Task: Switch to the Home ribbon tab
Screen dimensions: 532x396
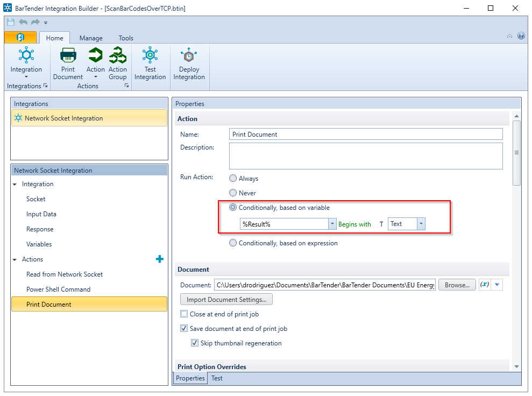Action: coord(55,38)
